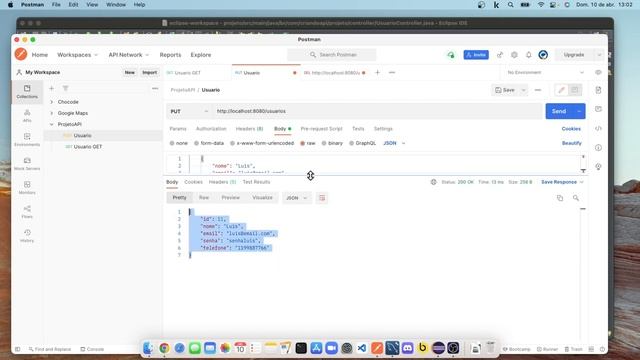Switch to the request Headers tab
The height and width of the screenshot is (360, 640).
(249, 129)
